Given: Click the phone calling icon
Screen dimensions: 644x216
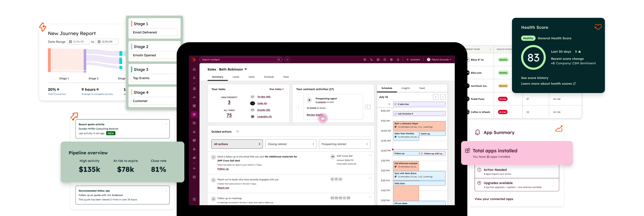Looking at the screenshot, I should pos(371,60).
